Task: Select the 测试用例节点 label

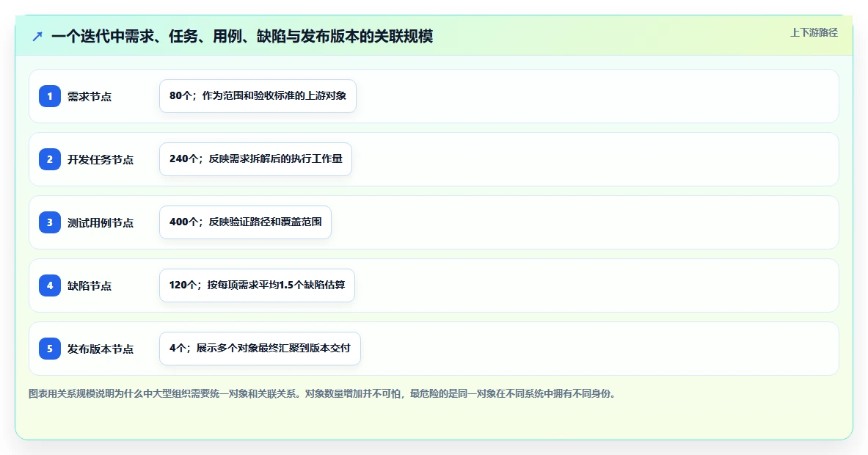Action: point(101,222)
